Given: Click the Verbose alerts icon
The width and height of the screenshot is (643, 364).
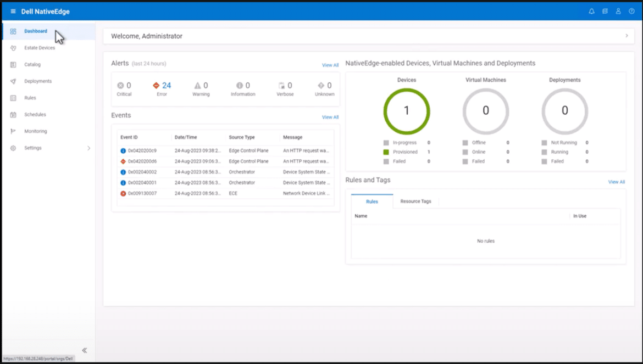Looking at the screenshot, I should [x=281, y=86].
